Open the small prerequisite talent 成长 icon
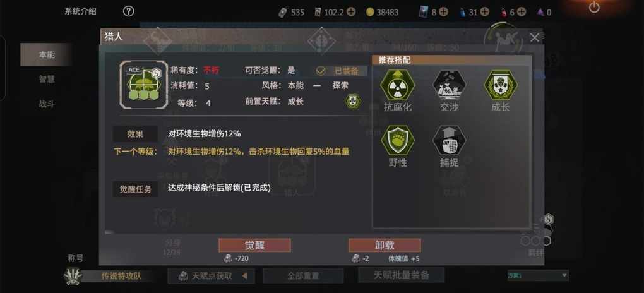644x293 pixels. tap(353, 101)
